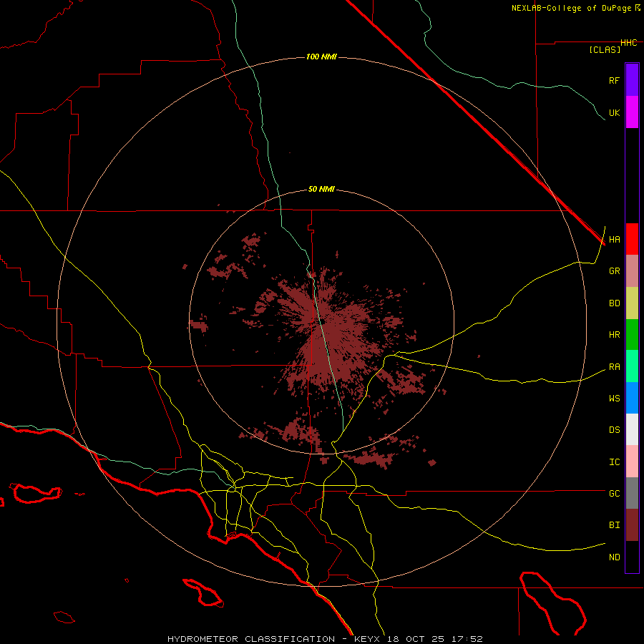This screenshot has height=644, width=644.
Task: Click the IC legend label
Action: [614, 462]
